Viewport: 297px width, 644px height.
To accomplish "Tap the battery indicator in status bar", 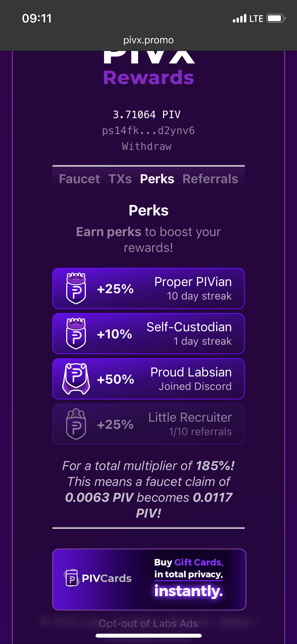I will [276, 19].
